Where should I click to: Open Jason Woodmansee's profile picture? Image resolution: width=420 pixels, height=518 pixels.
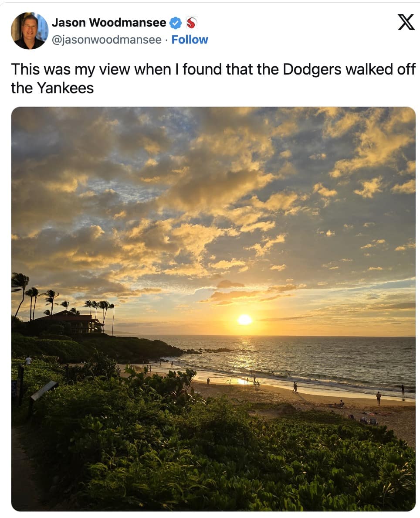(x=30, y=31)
